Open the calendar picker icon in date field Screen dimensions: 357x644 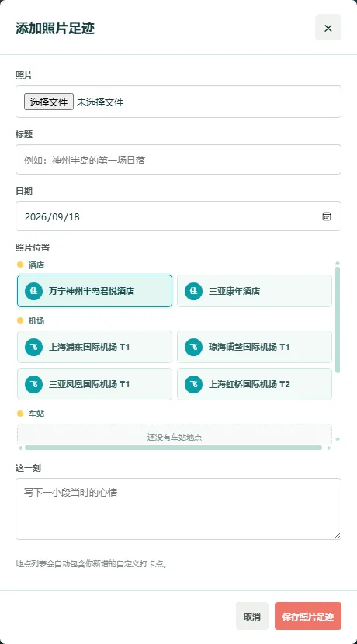click(327, 216)
